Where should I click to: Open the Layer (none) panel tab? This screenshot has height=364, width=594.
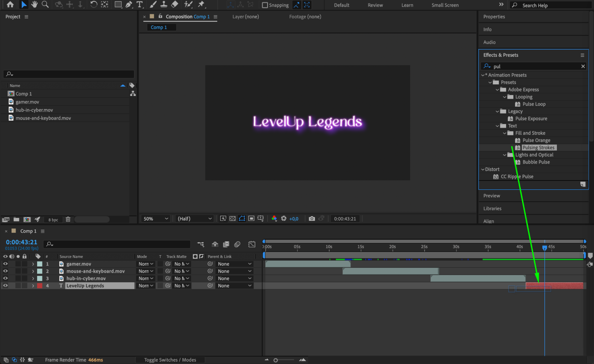coord(245,17)
